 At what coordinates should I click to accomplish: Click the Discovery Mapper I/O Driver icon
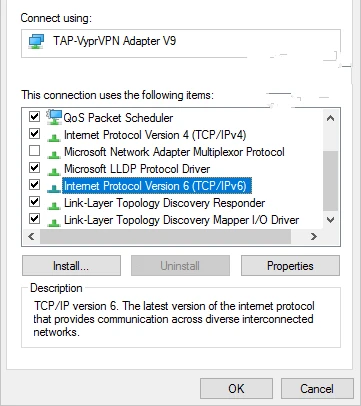[x=54, y=222]
